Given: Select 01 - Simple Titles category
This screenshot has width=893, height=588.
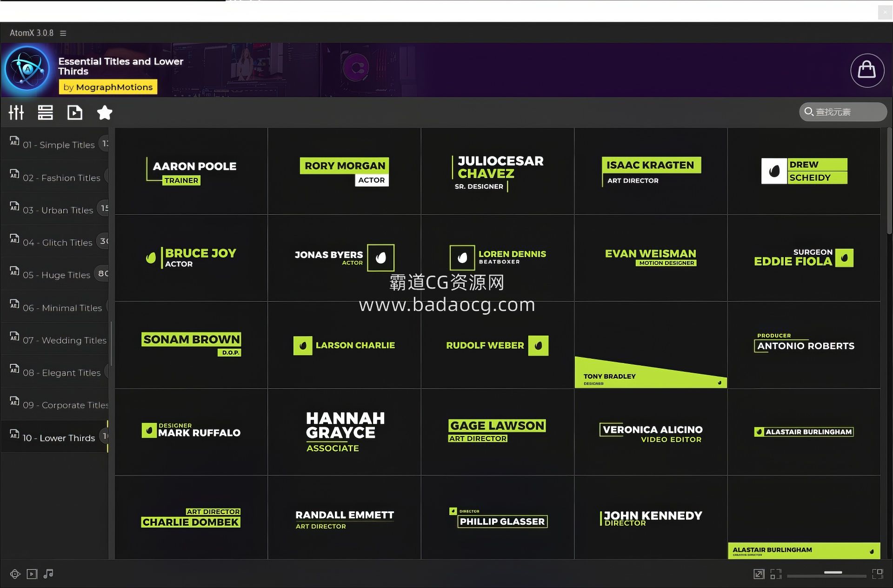Looking at the screenshot, I should tap(54, 144).
